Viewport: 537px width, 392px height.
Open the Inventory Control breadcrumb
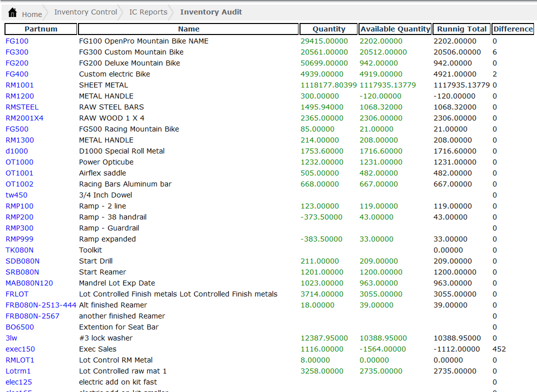click(x=85, y=12)
